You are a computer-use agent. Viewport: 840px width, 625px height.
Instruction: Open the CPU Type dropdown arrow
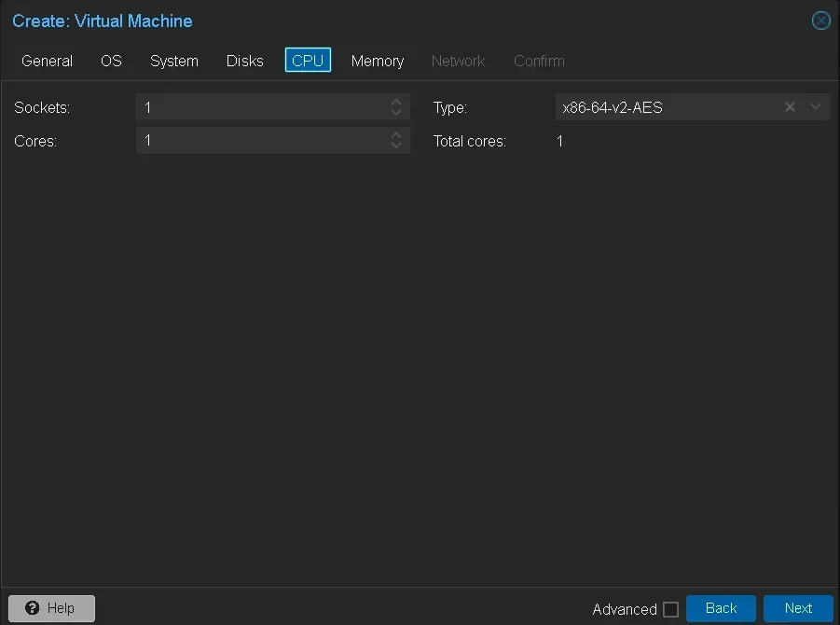[x=816, y=106]
